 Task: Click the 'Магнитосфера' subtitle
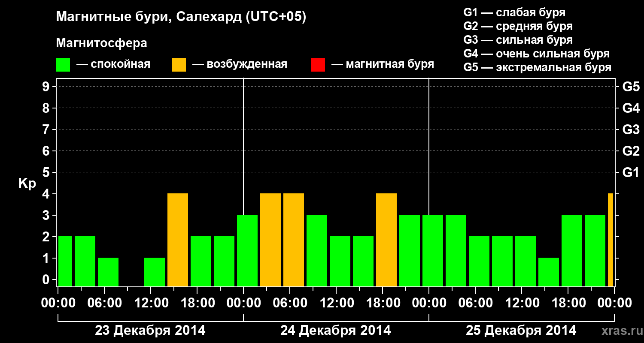[101, 43]
